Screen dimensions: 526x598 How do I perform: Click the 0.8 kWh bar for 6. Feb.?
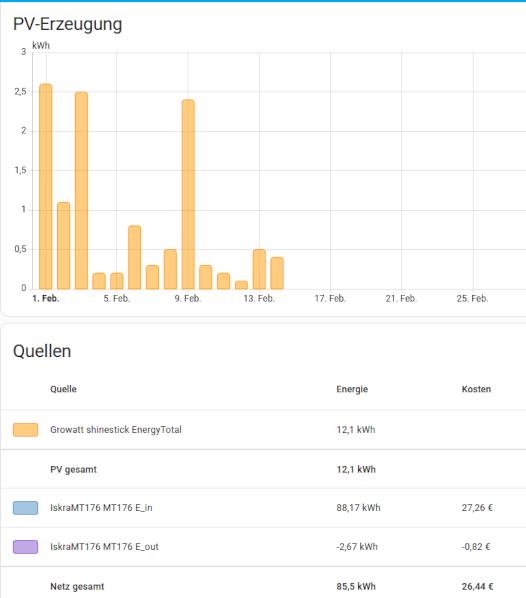135,257
